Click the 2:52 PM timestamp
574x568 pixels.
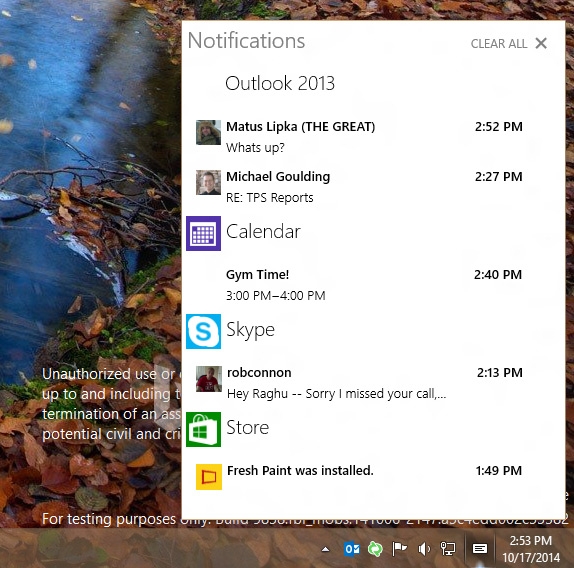point(499,127)
